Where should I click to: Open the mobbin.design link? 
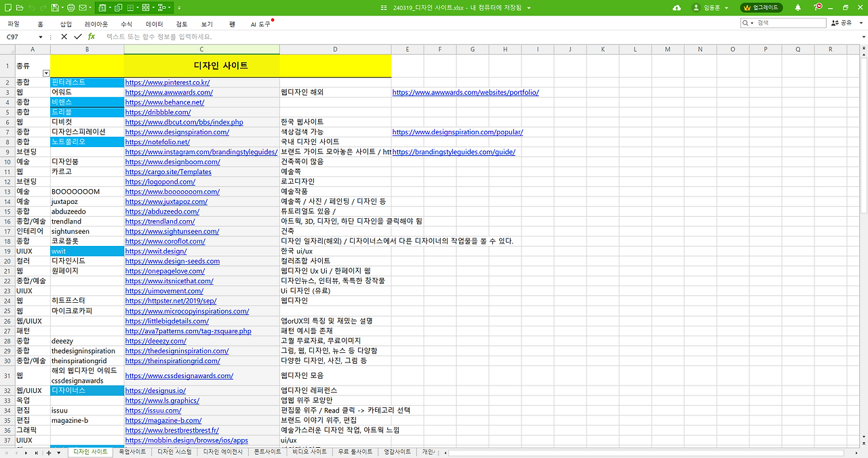[186, 440]
